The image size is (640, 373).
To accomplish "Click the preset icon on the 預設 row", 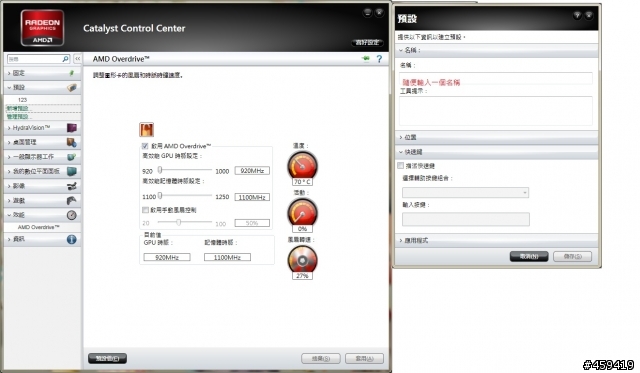I will click(72, 87).
